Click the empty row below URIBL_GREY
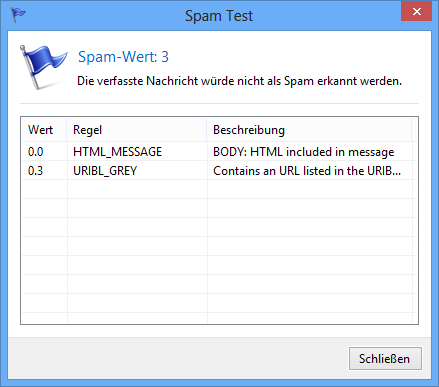The image size is (439, 387). [x=219, y=190]
